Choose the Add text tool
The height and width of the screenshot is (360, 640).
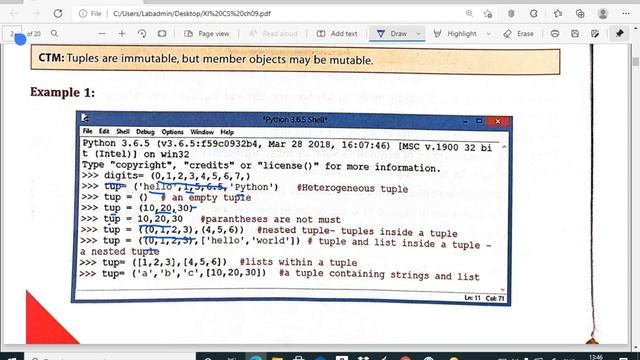(338, 33)
